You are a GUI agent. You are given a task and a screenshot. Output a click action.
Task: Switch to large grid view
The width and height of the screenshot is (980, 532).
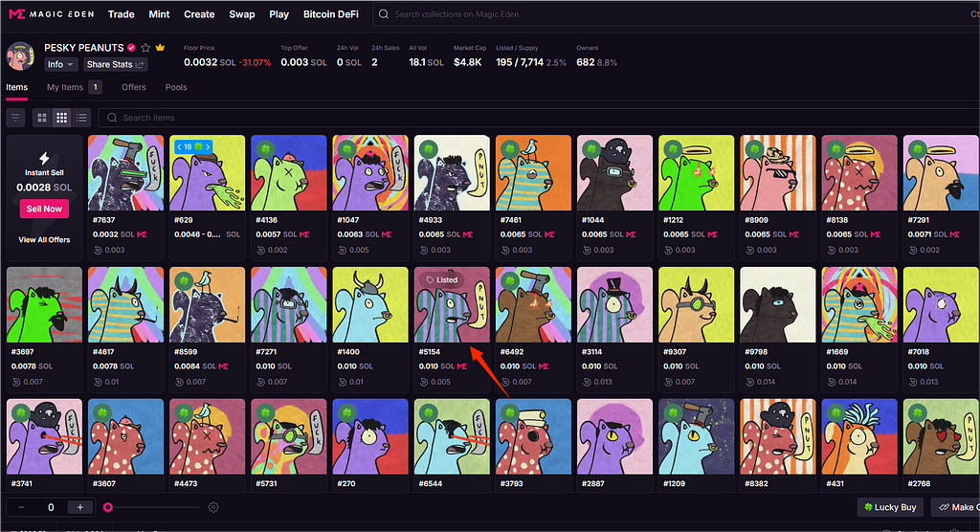pyautogui.click(x=42, y=117)
